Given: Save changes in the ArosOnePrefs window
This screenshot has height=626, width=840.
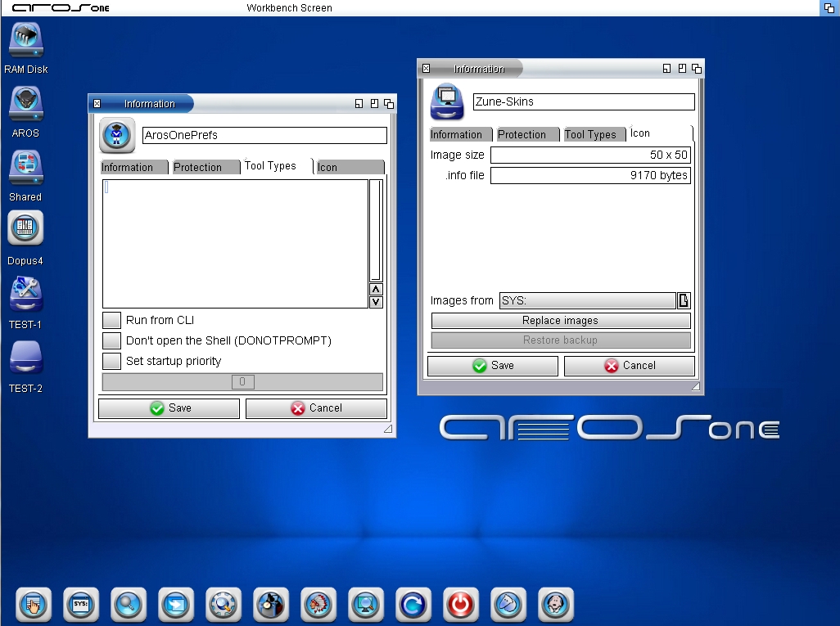Looking at the screenshot, I should pyautogui.click(x=169, y=408).
